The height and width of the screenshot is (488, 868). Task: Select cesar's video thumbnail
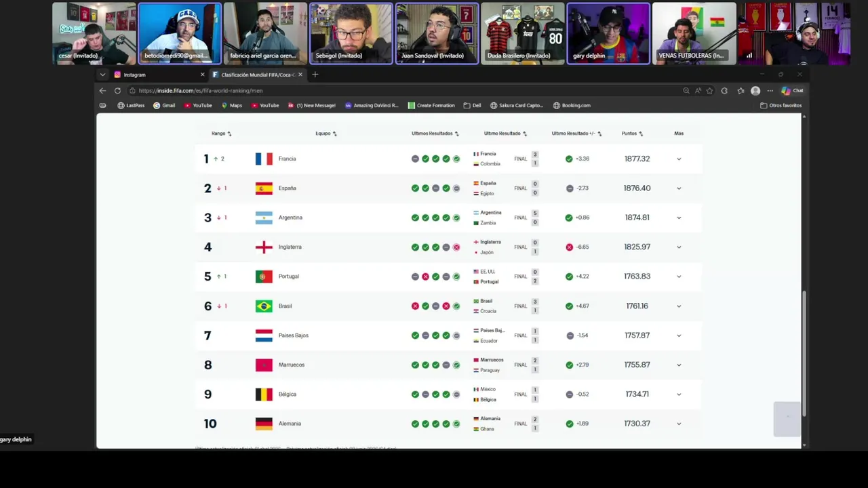tap(94, 34)
